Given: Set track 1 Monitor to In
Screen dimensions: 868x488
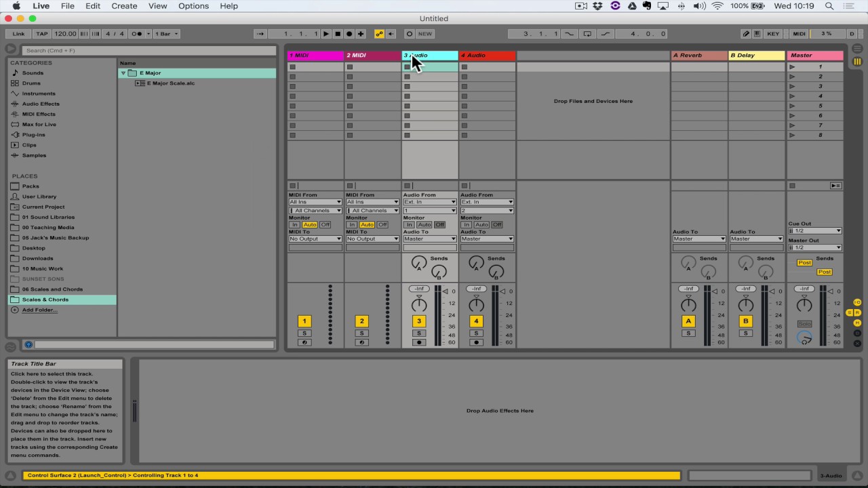Looking at the screenshot, I should (295, 224).
